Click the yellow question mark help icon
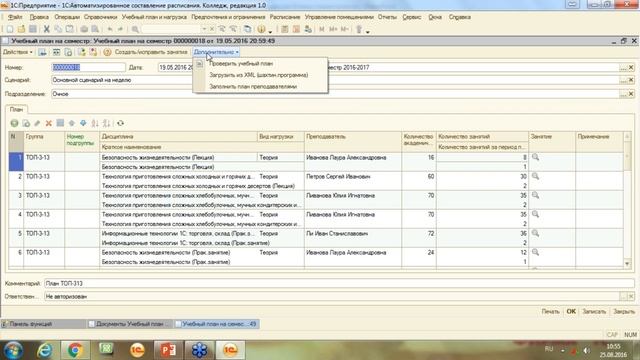The width and height of the screenshot is (640, 360). 107,52
